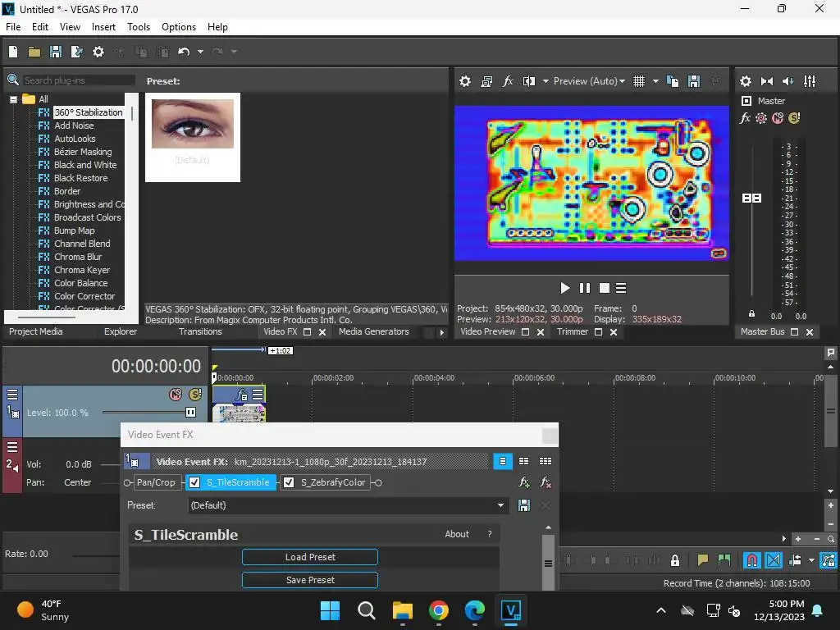840x630 pixels.
Task: Click the Dim Output speaker icon
Action: click(788, 81)
